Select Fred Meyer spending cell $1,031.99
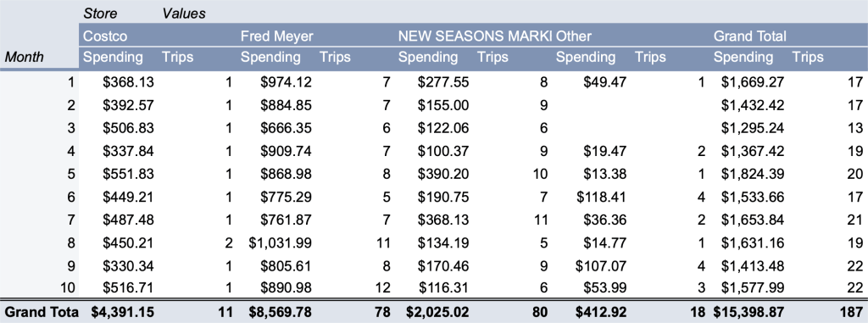 (280, 242)
